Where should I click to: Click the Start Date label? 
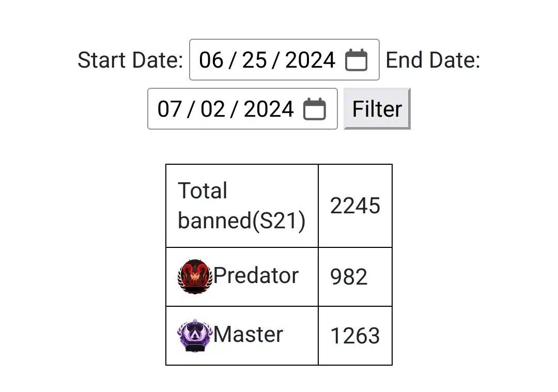[x=130, y=60]
